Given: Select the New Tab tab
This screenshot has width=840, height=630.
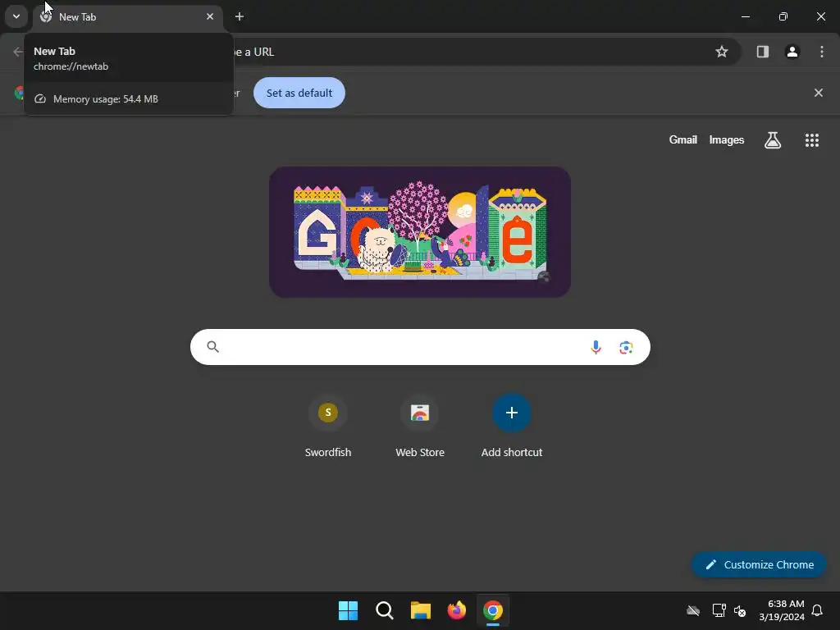Looking at the screenshot, I should 128,17.
